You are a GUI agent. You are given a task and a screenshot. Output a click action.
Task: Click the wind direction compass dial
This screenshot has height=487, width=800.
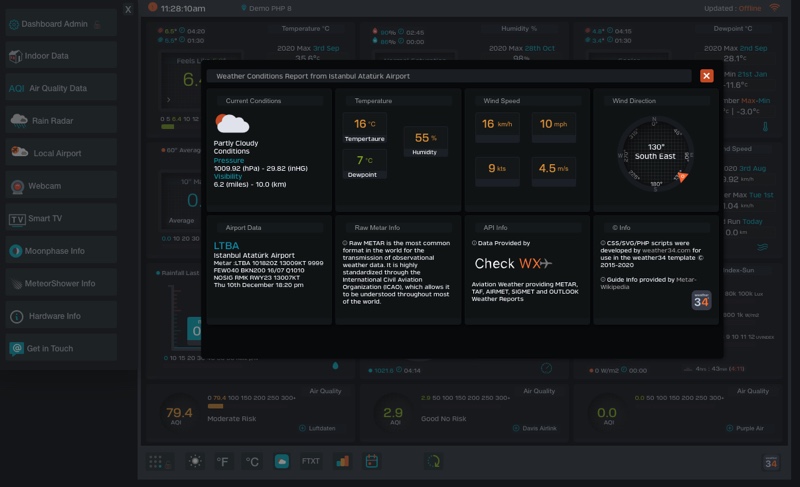tap(656, 154)
